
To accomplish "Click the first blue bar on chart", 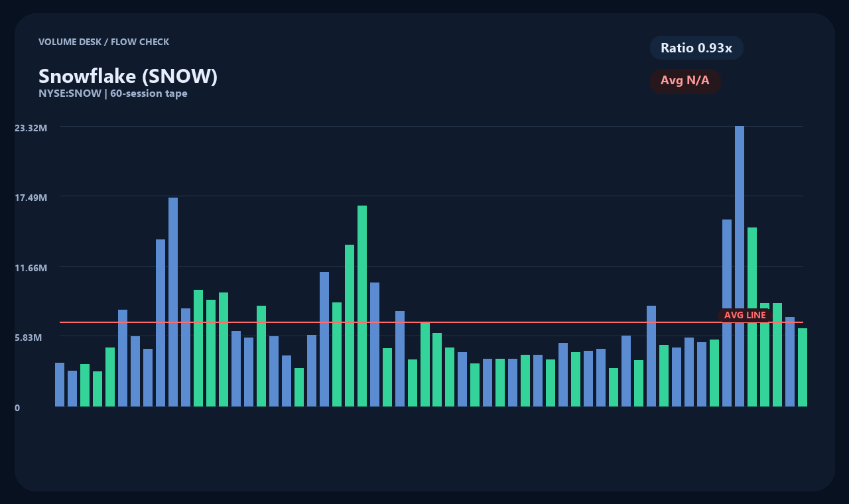I will (60, 385).
